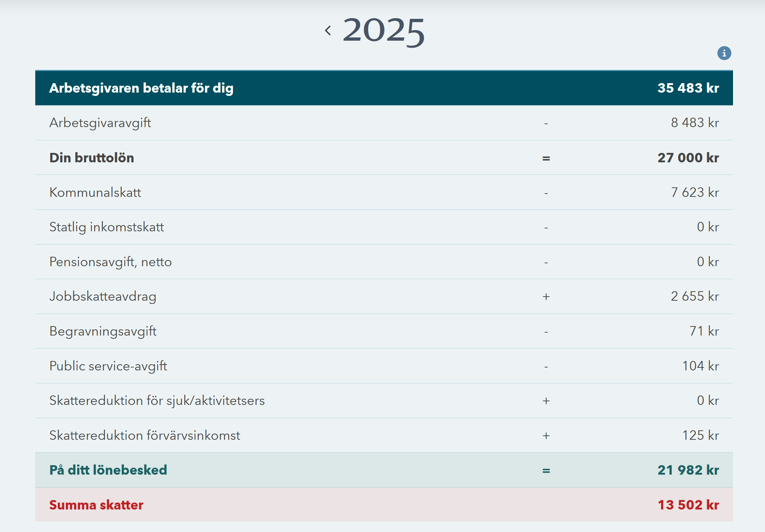Click the 'Pensionsavgift, netto' label

point(110,262)
